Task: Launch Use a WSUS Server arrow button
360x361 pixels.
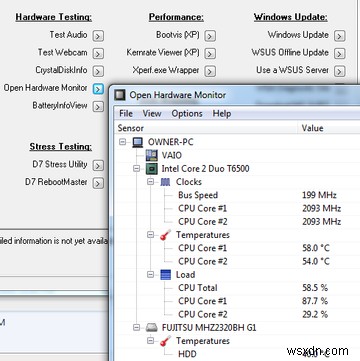Action: (x=339, y=71)
